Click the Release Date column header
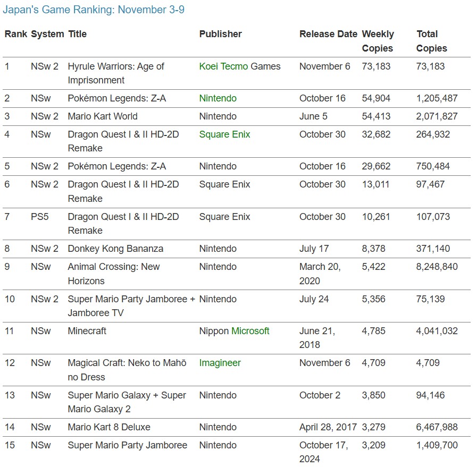This screenshot has height=467, width=476. [x=328, y=34]
